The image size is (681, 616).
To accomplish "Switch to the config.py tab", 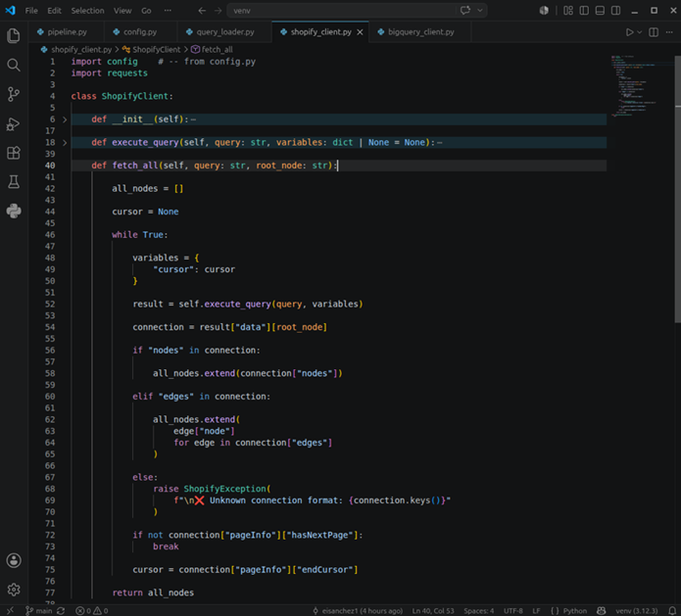I will (140, 32).
